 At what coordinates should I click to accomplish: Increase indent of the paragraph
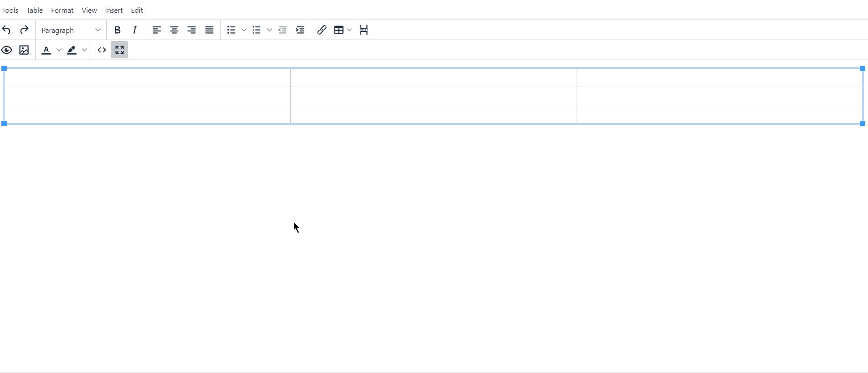pyautogui.click(x=300, y=30)
